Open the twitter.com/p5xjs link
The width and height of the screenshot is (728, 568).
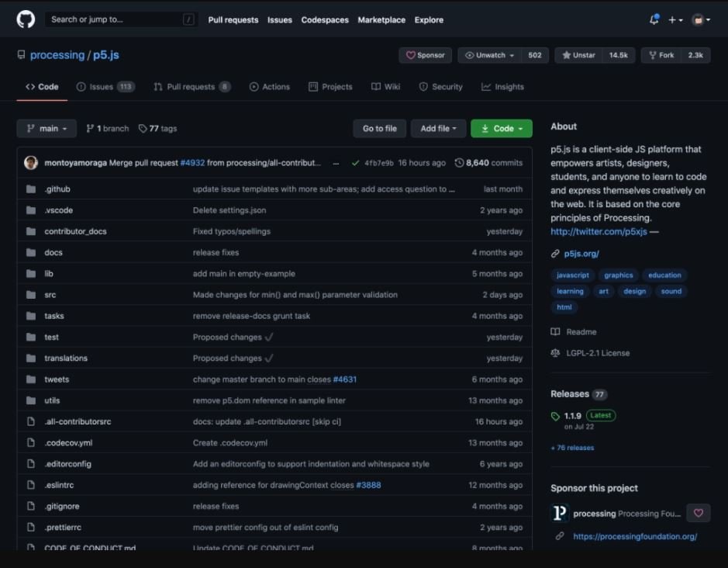coord(599,231)
